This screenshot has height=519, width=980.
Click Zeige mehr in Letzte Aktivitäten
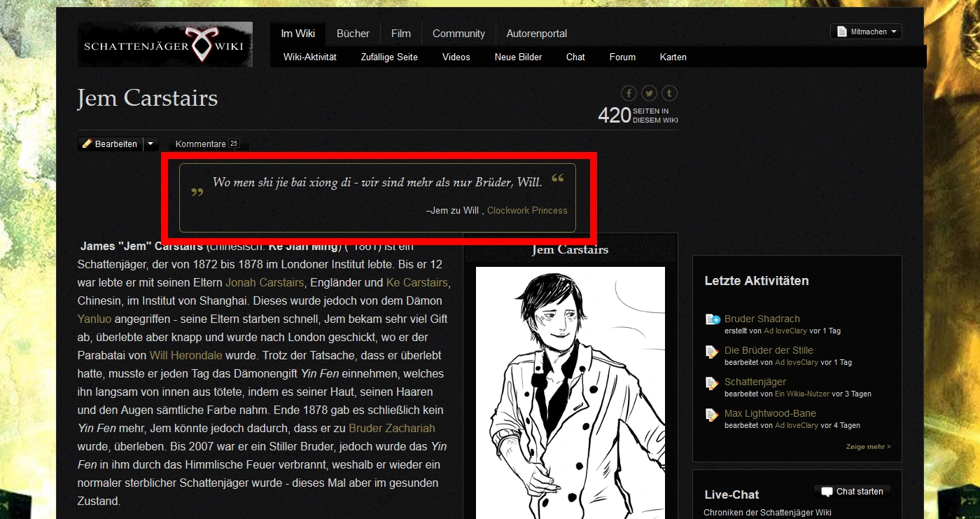tap(868, 446)
